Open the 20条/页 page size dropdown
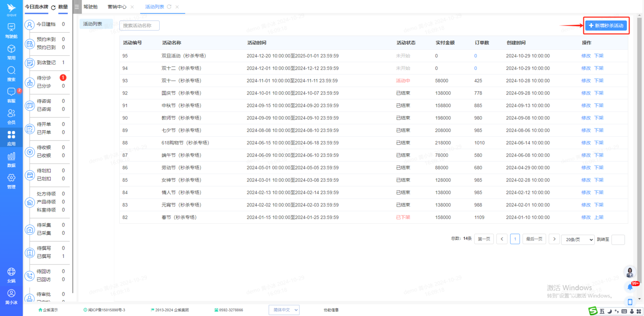The image size is (644, 316). point(577,239)
